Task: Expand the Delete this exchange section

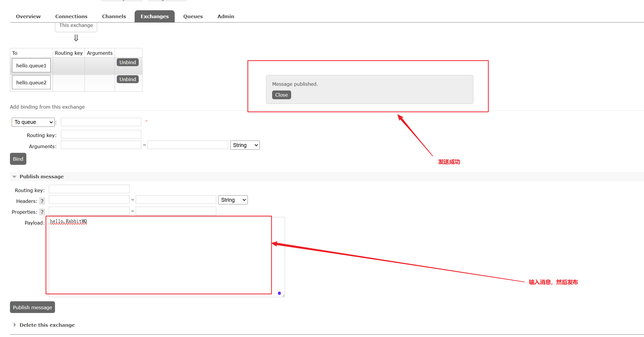Action: (x=47, y=325)
